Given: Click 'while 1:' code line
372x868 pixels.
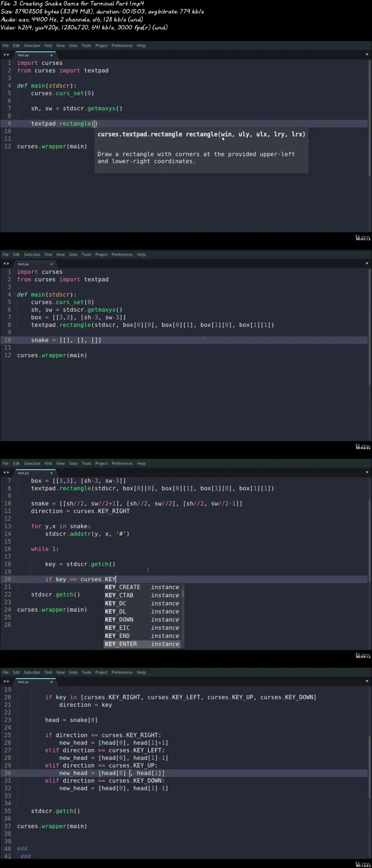Looking at the screenshot, I should (x=45, y=549).
